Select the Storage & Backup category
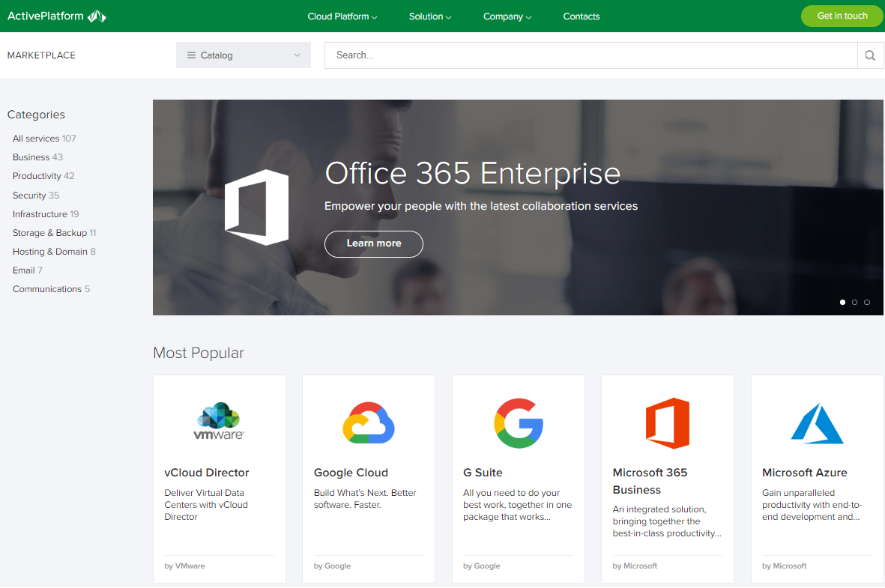Viewport: 885px width, 588px height. click(54, 232)
